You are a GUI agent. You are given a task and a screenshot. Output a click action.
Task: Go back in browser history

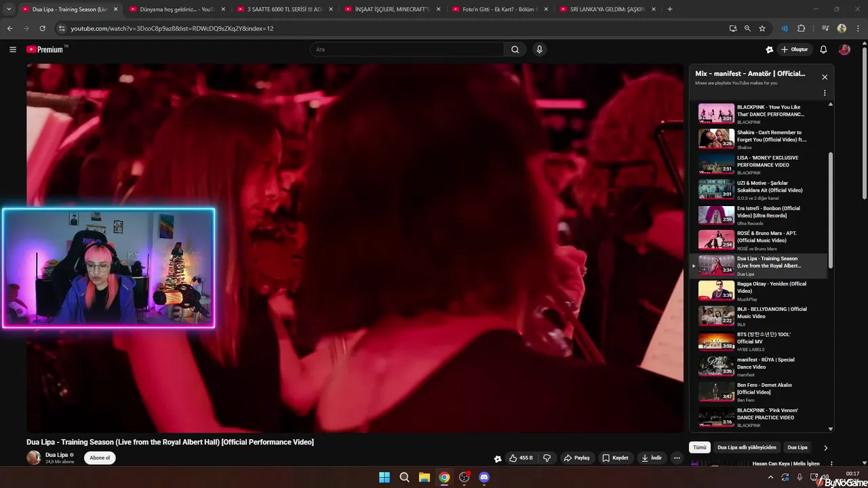tap(9, 28)
